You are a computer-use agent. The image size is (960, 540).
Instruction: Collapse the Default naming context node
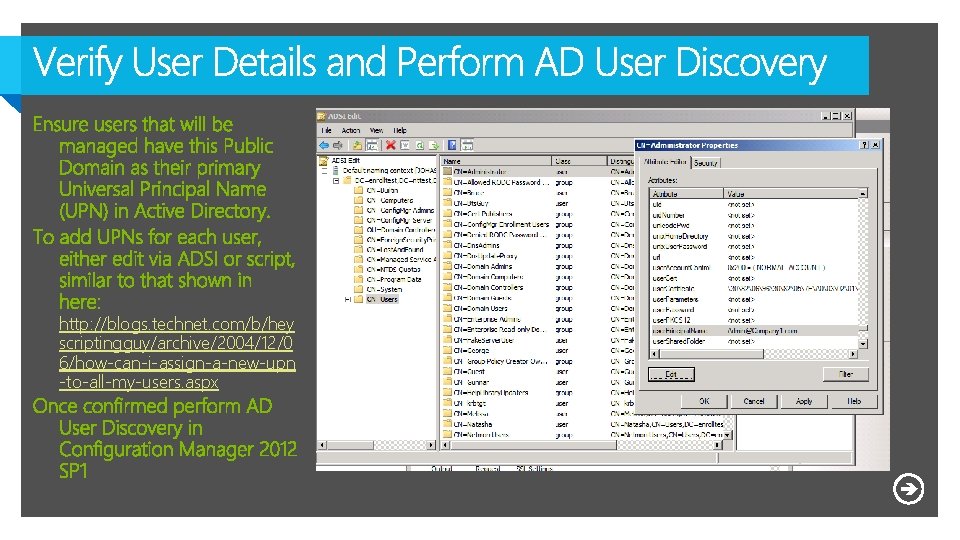click(324, 171)
